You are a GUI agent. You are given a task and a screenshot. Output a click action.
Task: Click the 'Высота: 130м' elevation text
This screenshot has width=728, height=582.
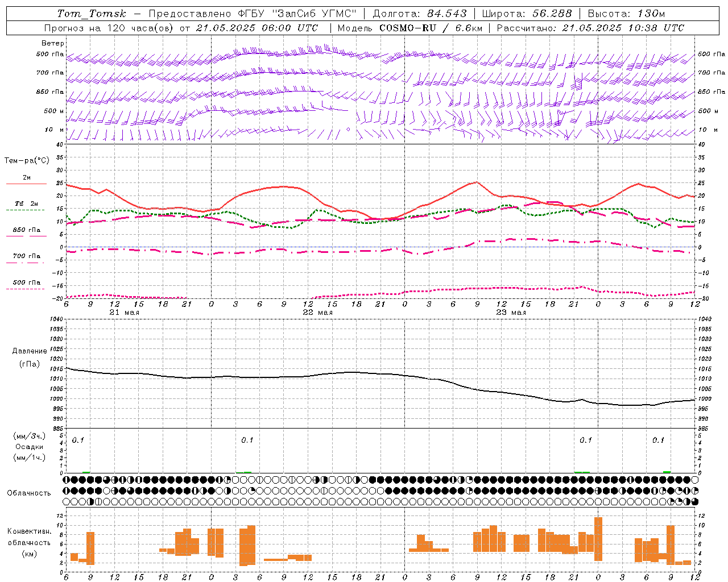pos(626,14)
